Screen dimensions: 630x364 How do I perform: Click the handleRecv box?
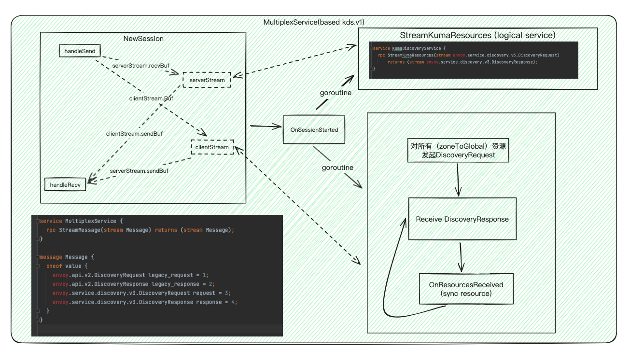click(65, 184)
